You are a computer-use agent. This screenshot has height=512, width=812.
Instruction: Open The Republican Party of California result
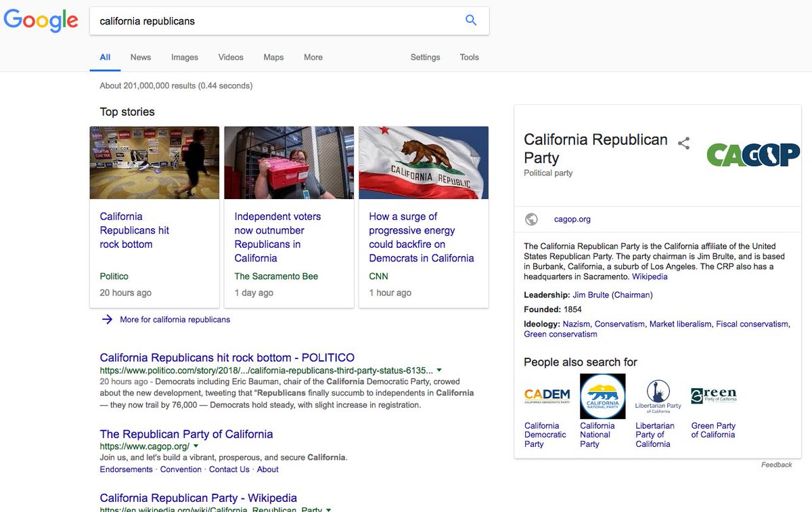pyautogui.click(x=186, y=434)
